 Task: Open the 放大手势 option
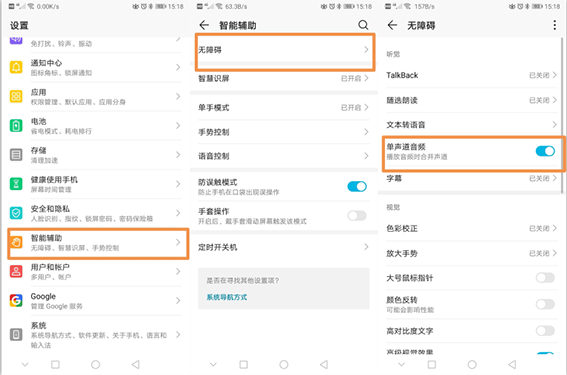[x=472, y=253]
